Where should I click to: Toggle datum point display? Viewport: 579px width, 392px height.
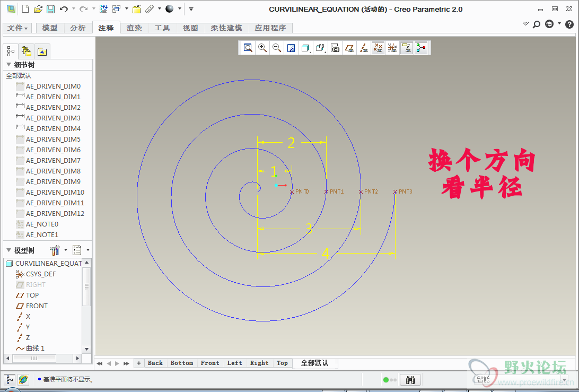(378, 48)
